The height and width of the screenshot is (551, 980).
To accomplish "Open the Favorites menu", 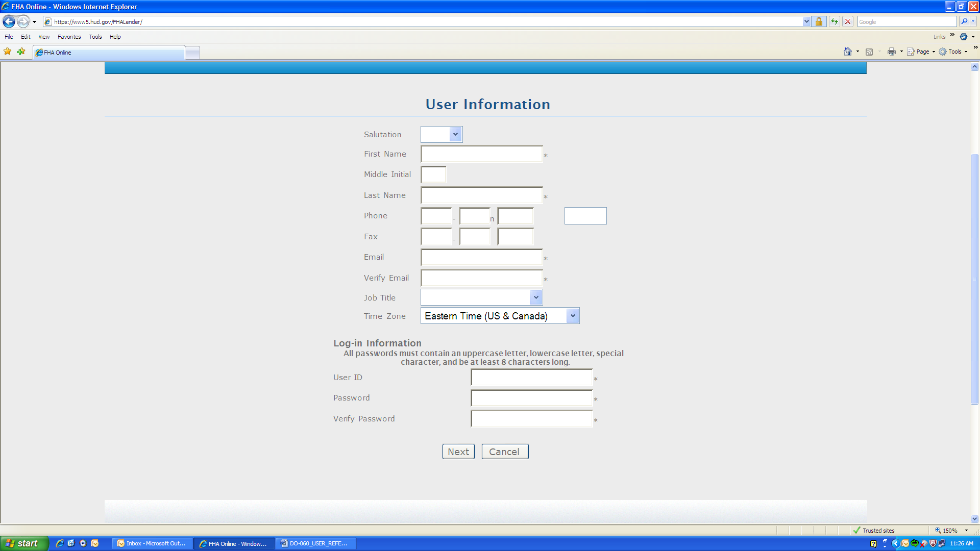I will point(69,37).
